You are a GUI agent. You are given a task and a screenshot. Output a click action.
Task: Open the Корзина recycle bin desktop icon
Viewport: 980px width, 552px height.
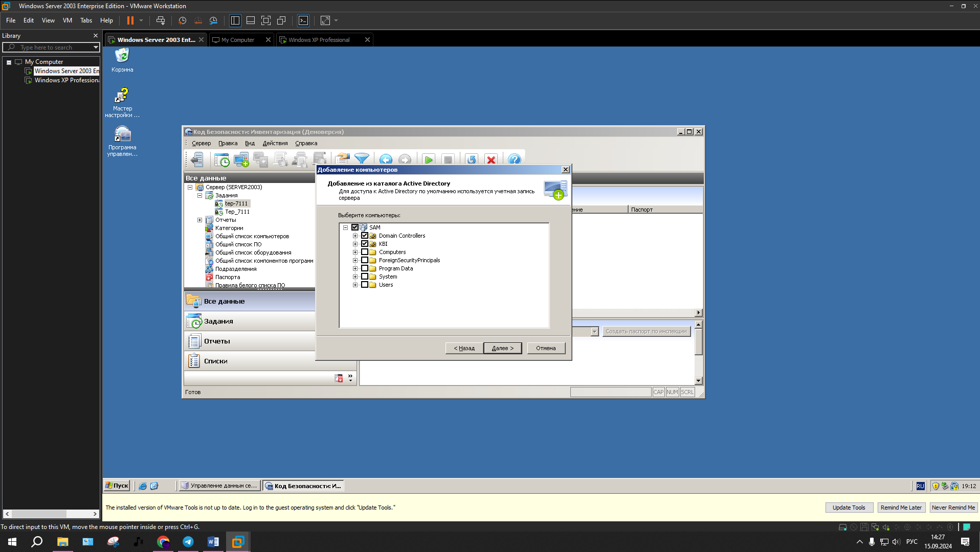coord(122,60)
